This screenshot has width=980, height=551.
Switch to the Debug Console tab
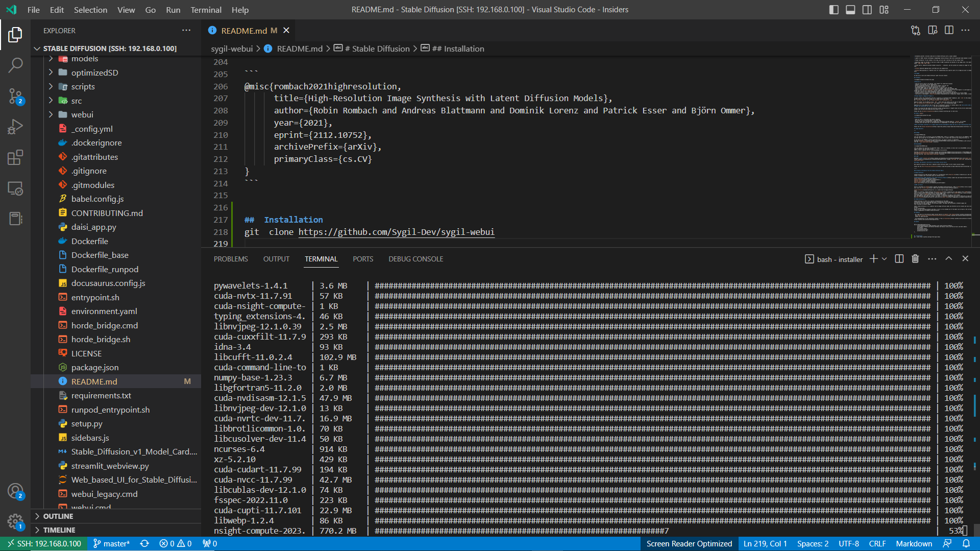point(415,259)
